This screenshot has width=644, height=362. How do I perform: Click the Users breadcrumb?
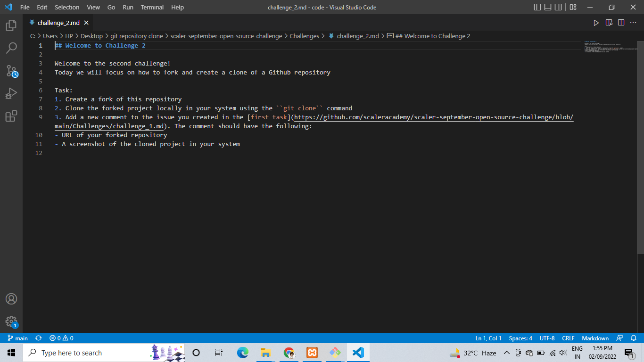[x=50, y=36]
